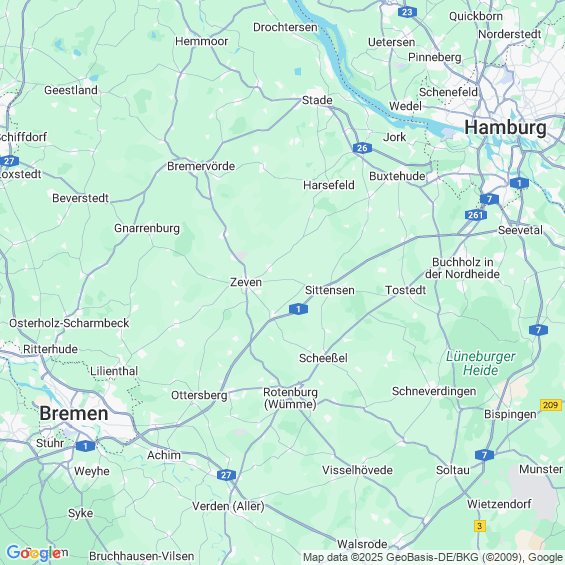
Task: Click the Zeven town label
Action: [246, 282]
